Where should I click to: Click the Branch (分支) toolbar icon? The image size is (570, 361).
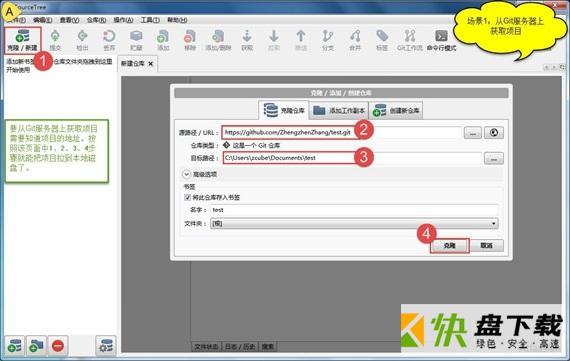click(x=328, y=40)
